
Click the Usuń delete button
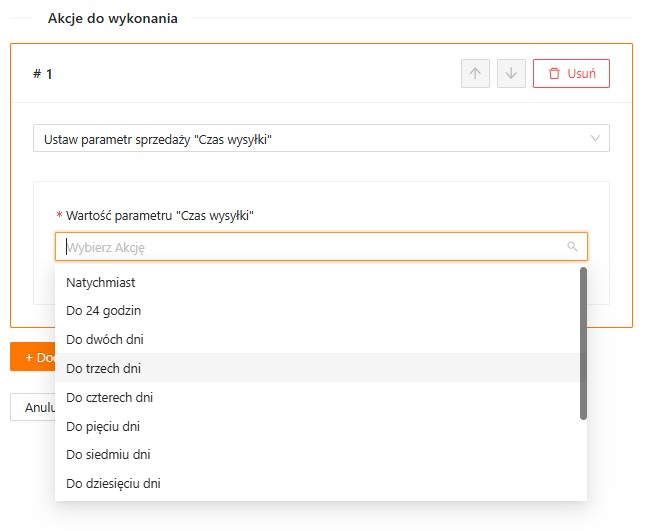(571, 73)
